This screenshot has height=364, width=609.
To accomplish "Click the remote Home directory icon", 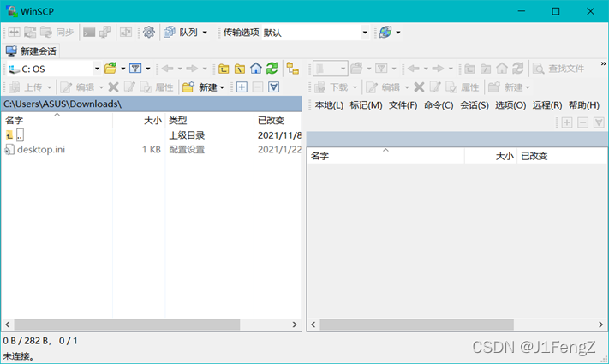I will (x=502, y=69).
